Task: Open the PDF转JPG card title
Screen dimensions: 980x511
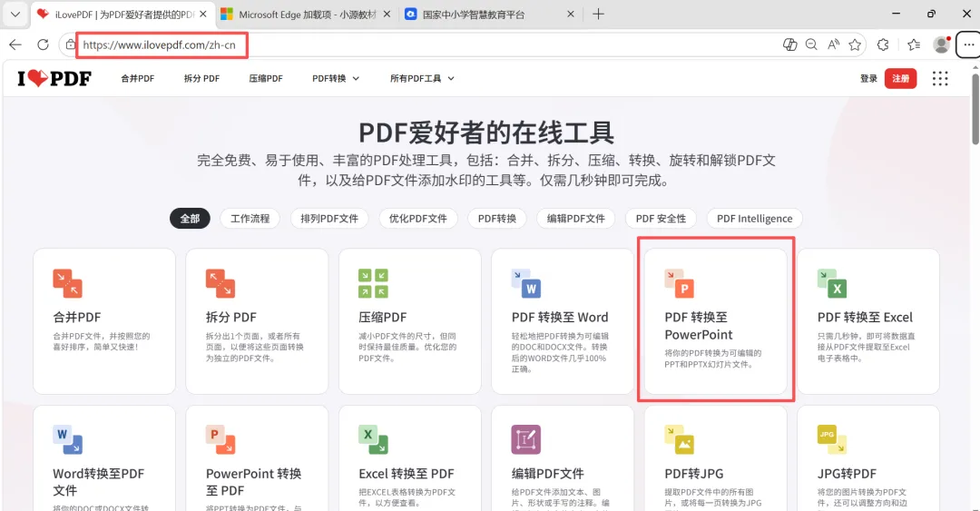Action: pos(694,474)
